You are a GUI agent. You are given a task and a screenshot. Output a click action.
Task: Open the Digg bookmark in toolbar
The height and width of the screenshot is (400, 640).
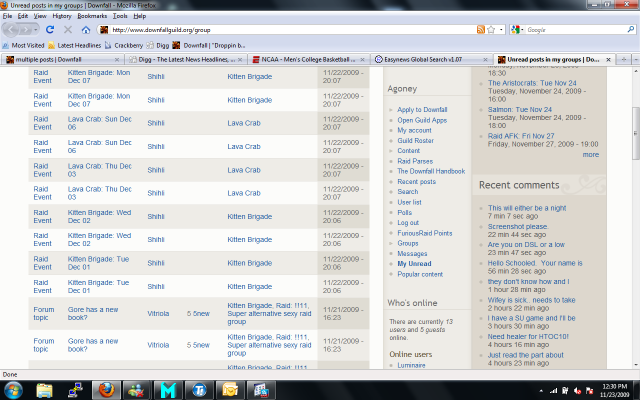click(158, 45)
